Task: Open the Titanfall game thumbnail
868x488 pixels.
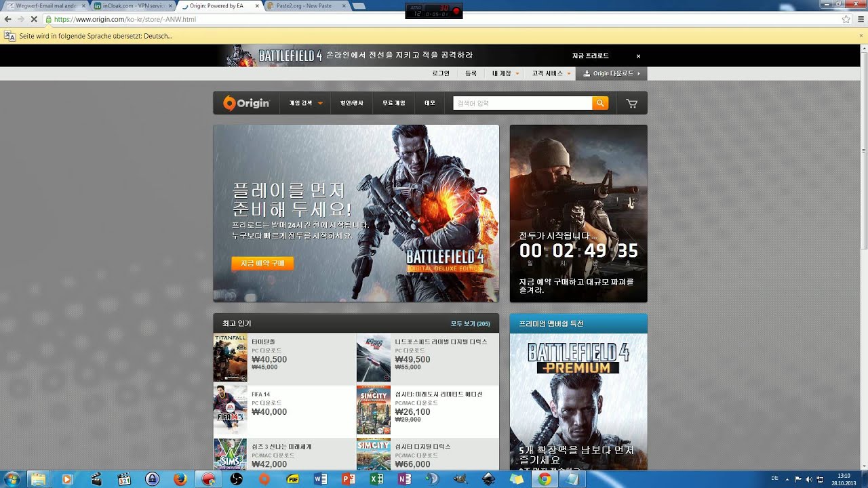Action: pos(230,358)
